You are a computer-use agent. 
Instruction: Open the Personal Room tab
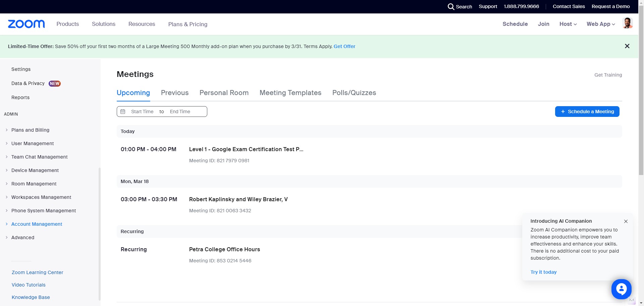224,93
